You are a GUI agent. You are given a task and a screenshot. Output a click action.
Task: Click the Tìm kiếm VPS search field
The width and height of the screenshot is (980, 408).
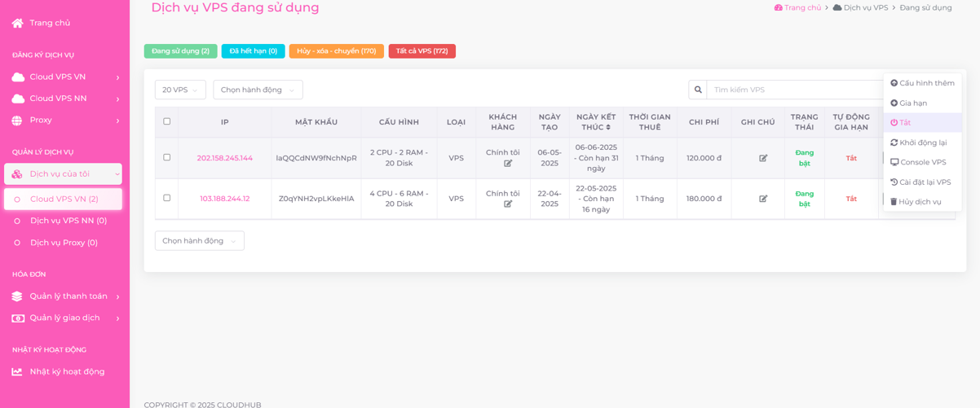795,90
